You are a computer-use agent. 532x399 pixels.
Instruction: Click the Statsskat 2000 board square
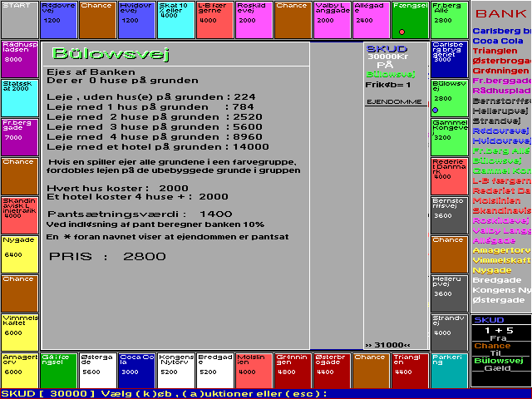(x=20, y=98)
